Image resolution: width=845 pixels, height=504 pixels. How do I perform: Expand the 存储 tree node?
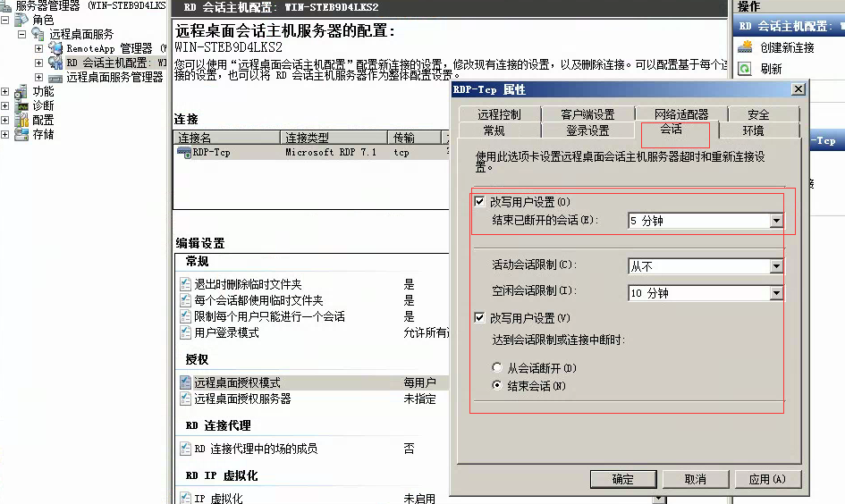tap(4, 134)
